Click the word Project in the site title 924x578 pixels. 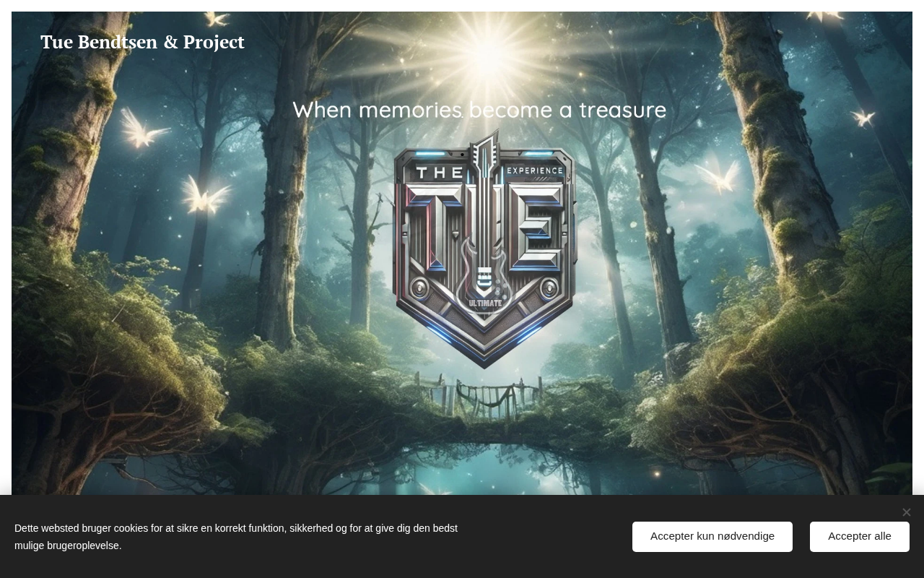coord(214,43)
